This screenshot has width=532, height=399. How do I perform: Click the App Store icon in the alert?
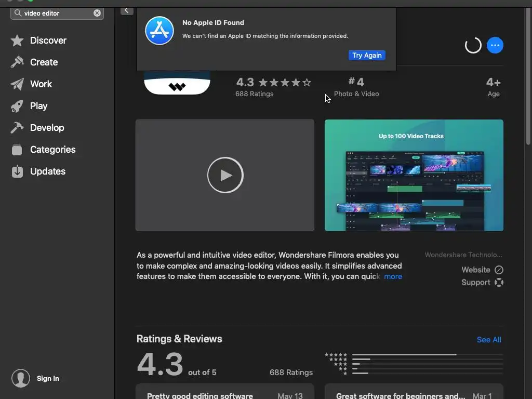159,31
